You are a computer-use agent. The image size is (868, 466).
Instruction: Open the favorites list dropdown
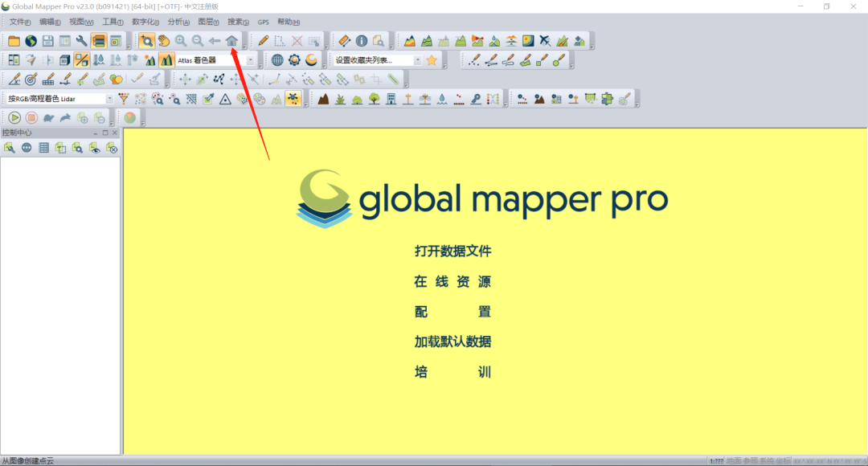[x=417, y=60]
